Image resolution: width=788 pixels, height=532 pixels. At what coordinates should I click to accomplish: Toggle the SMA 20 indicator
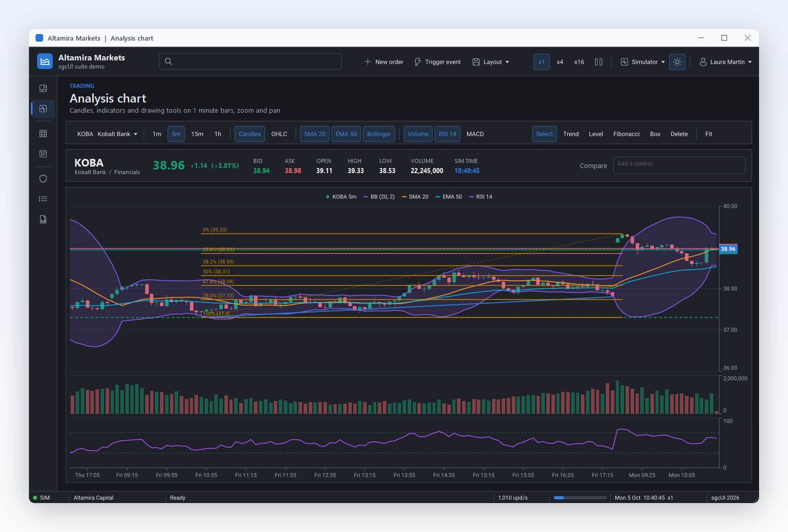(x=315, y=134)
